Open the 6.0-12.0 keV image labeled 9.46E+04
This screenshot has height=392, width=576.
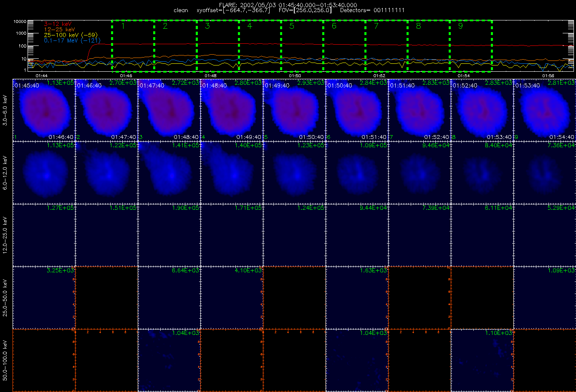[419, 173]
